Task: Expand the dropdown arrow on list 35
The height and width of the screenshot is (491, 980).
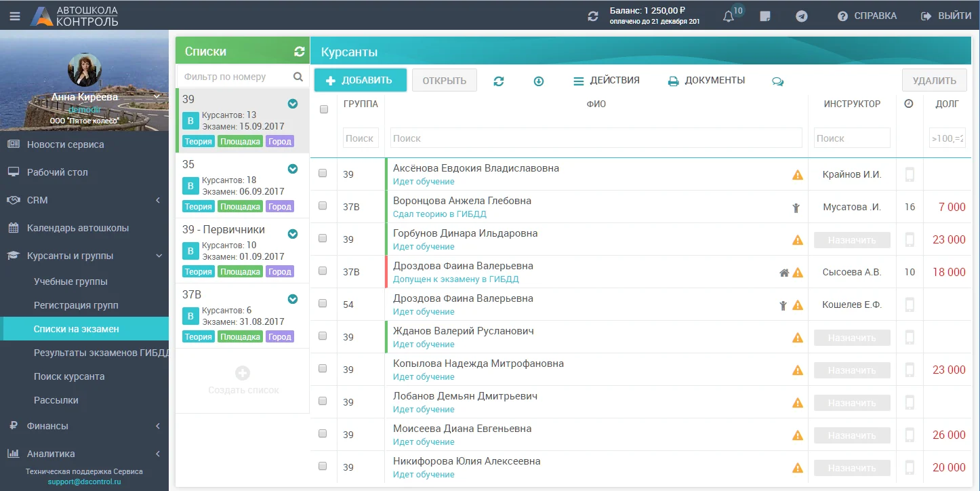Action: (293, 169)
